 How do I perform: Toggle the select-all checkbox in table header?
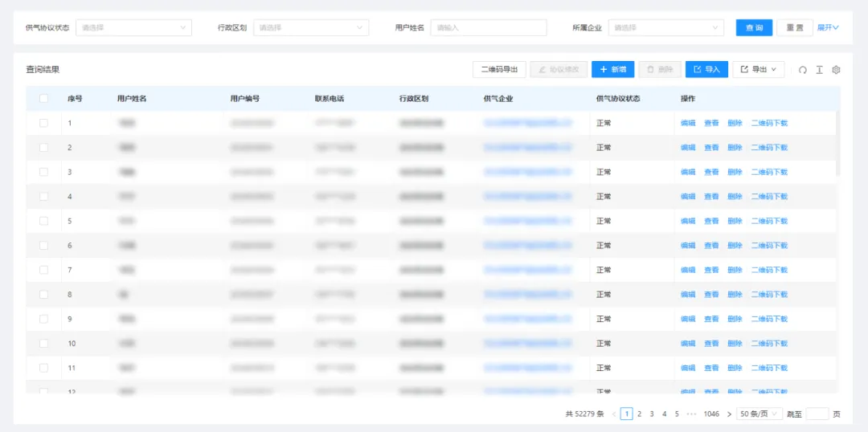[x=43, y=99]
